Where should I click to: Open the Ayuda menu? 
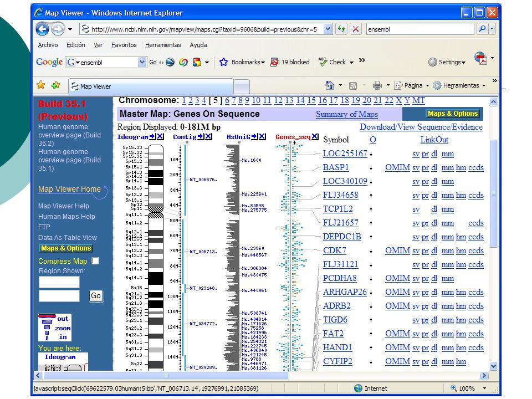[198, 45]
